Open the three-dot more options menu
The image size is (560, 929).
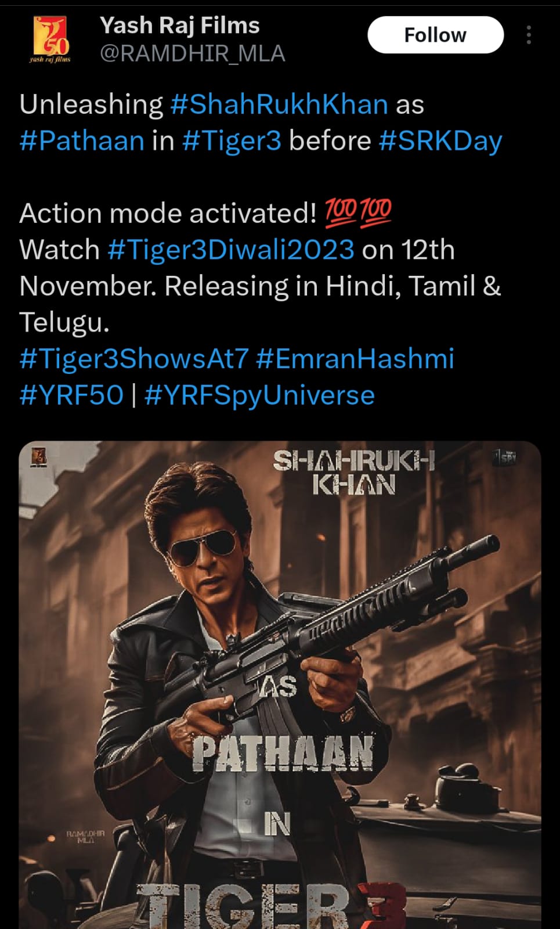528,35
